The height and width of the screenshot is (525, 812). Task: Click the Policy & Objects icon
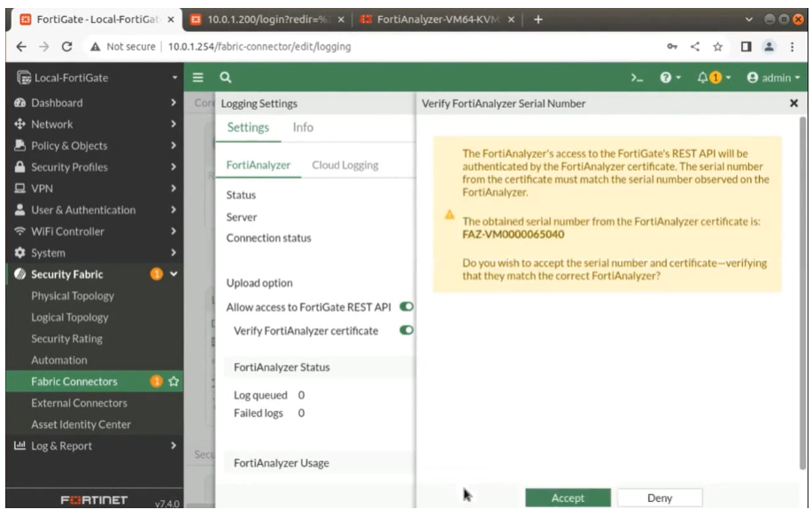click(19, 145)
